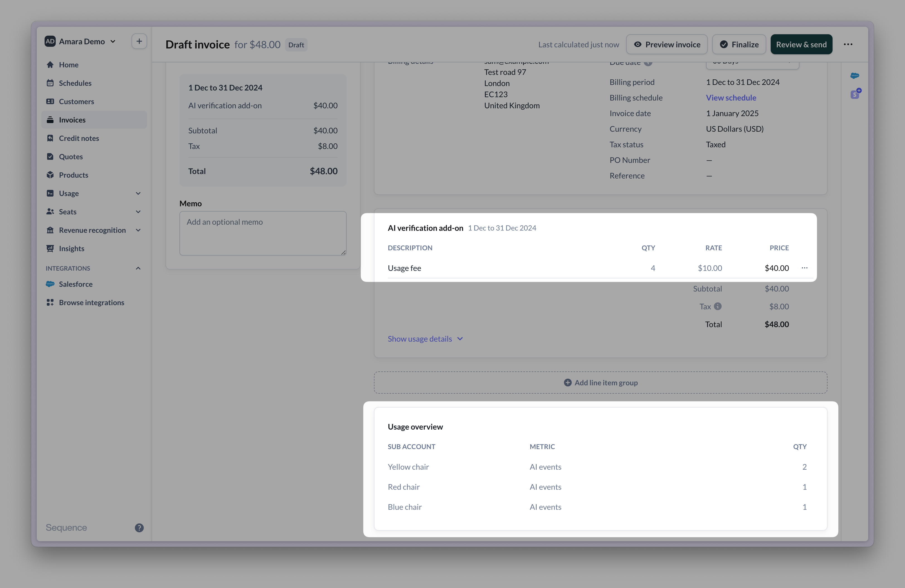Click the Credit notes sidebar icon
Viewport: 905px width, 588px height.
(x=50, y=138)
